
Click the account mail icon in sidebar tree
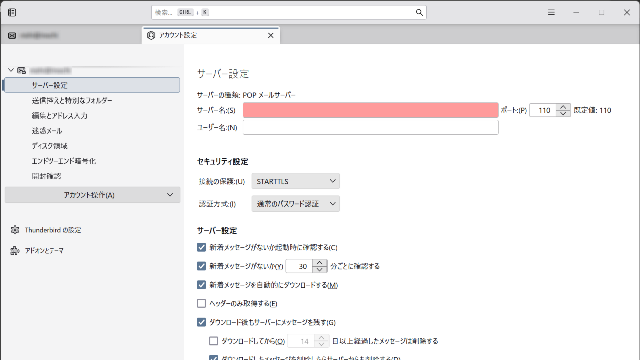point(22,70)
